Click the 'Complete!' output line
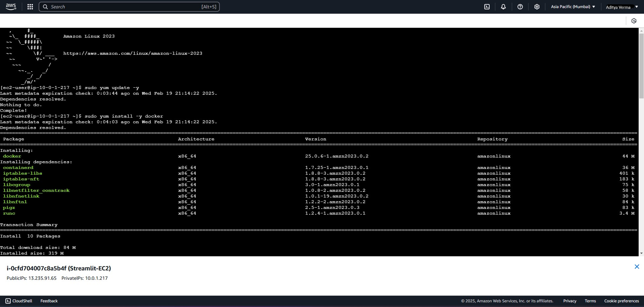Screen dimensions: 644x307 13,111
